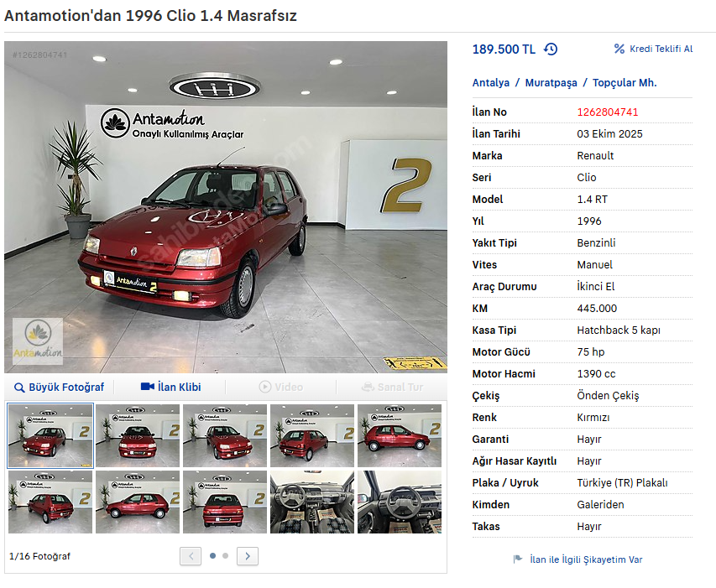Select the second pagination dot
Image resolution: width=716 pixels, height=588 pixels.
click(225, 555)
